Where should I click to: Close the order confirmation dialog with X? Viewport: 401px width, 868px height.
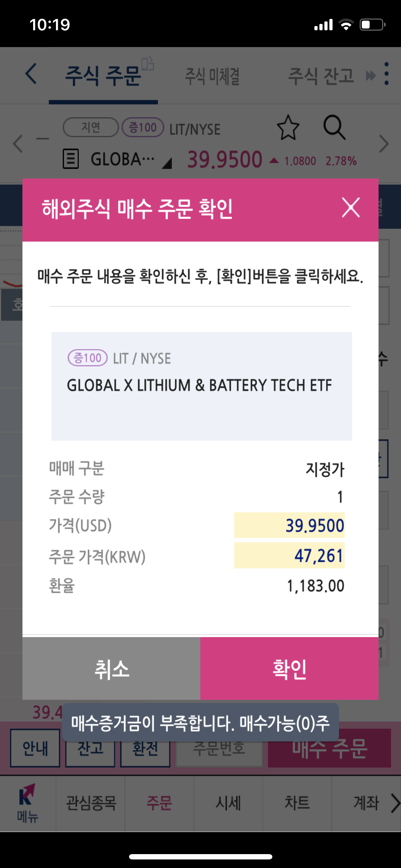click(x=351, y=208)
